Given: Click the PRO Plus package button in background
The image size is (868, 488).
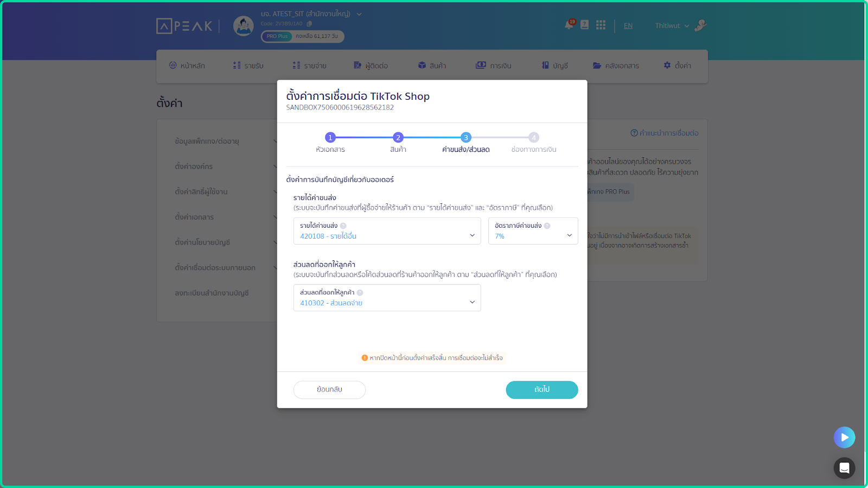Looking at the screenshot, I should (x=610, y=192).
